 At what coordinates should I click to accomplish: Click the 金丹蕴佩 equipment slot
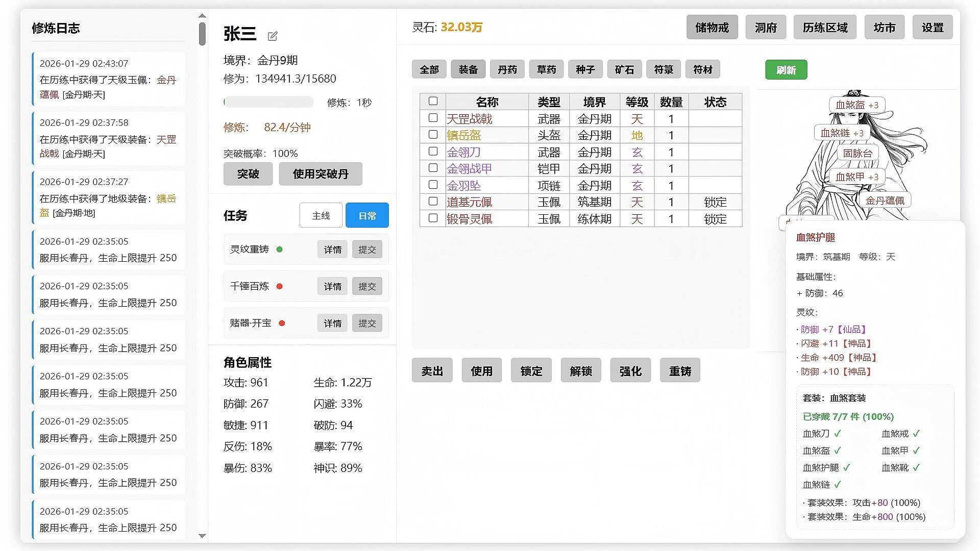pyautogui.click(x=885, y=201)
